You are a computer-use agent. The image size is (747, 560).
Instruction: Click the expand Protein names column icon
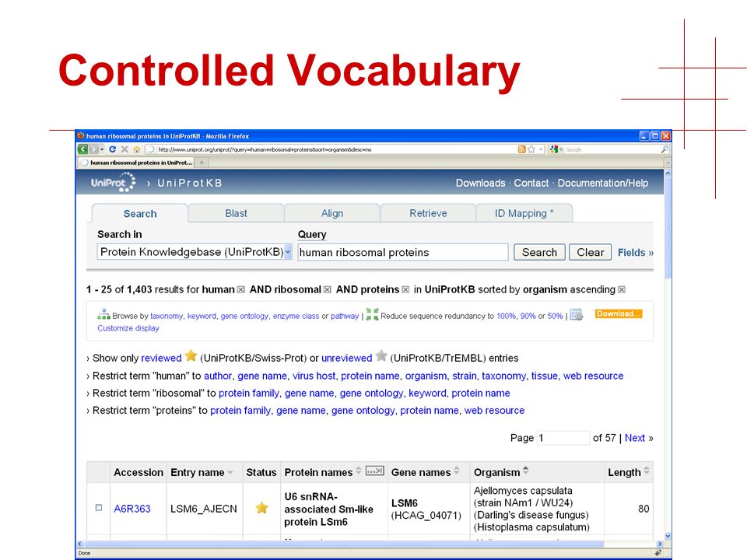(x=374, y=471)
